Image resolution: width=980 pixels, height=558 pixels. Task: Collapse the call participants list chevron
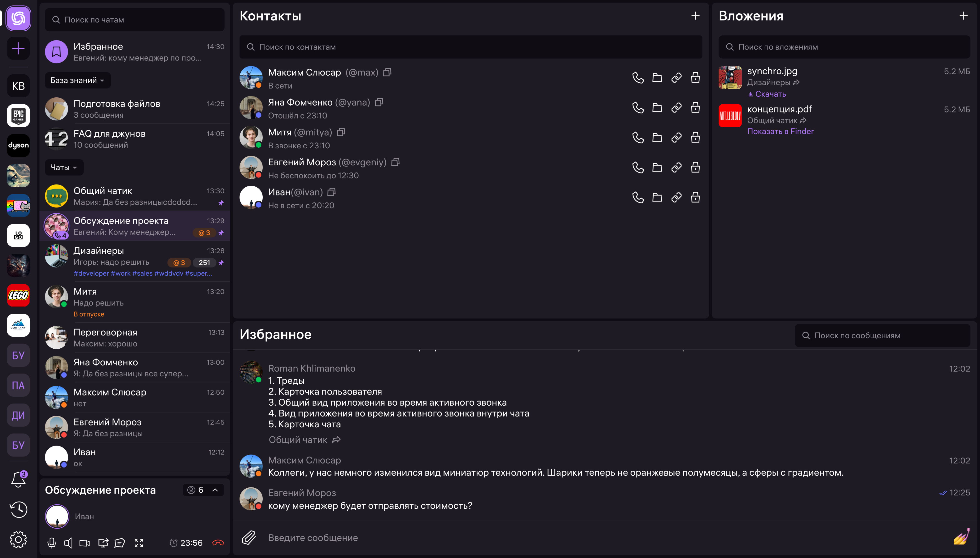tap(215, 490)
